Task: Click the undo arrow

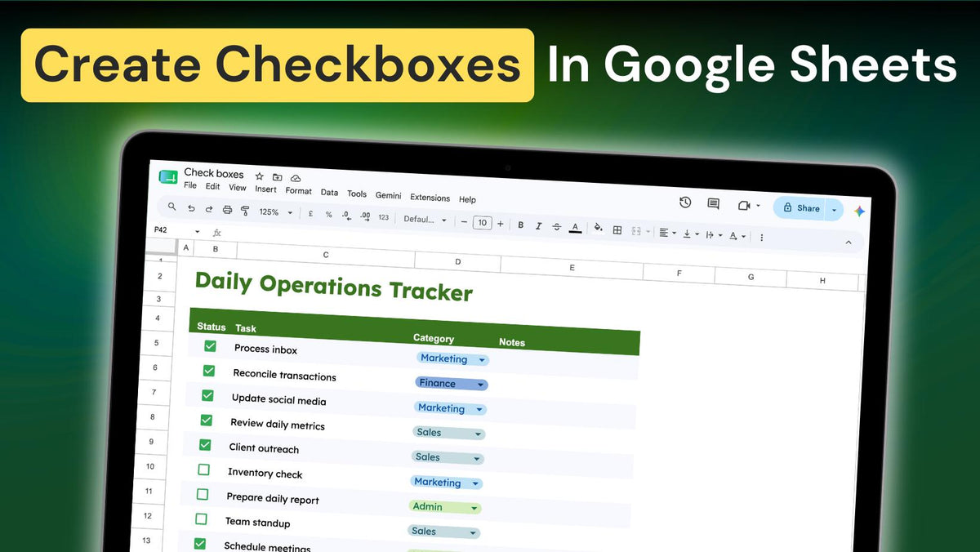Action: 191,208
